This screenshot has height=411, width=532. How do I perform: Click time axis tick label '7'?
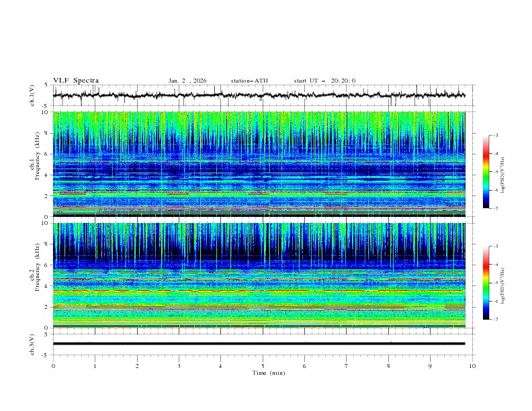point(347,366)
